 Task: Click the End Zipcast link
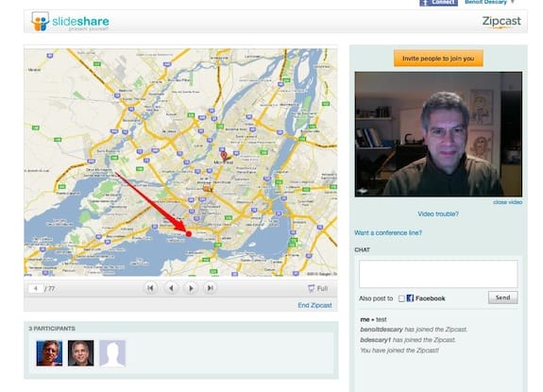(x=314, y=305)
